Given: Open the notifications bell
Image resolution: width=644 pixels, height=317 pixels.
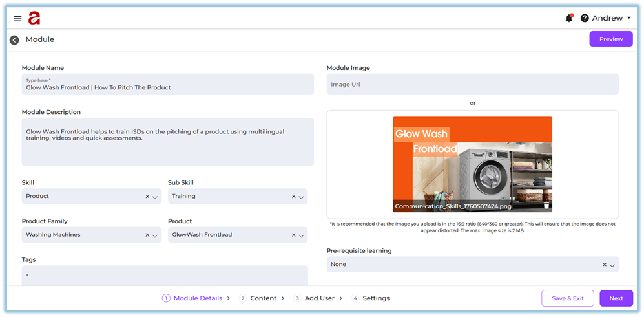Looking at the screenshot, I should pyautogui.click(x=568, y=18).
